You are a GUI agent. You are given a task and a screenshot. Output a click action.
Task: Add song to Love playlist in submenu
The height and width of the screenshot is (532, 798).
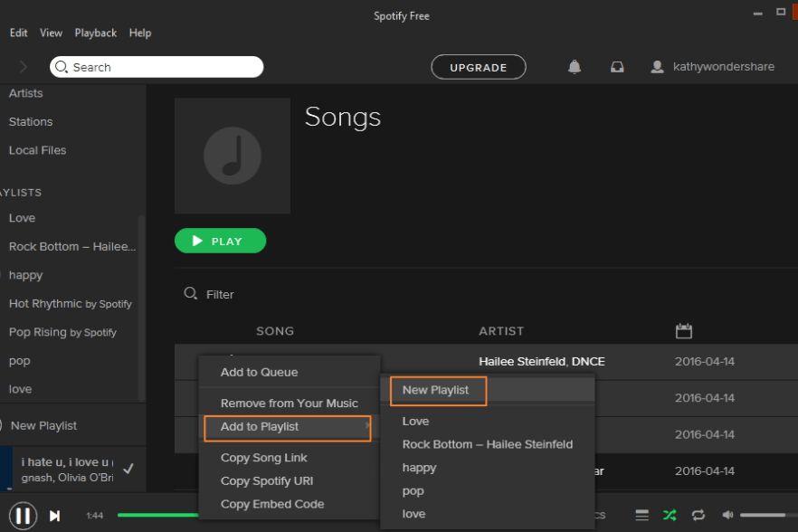[x=488, y=422]
